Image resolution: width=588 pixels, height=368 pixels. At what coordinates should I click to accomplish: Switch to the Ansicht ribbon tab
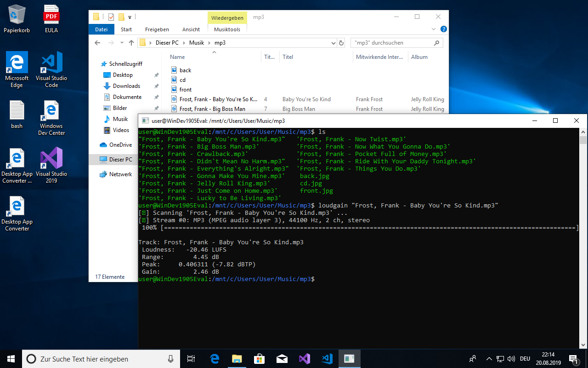191,29
